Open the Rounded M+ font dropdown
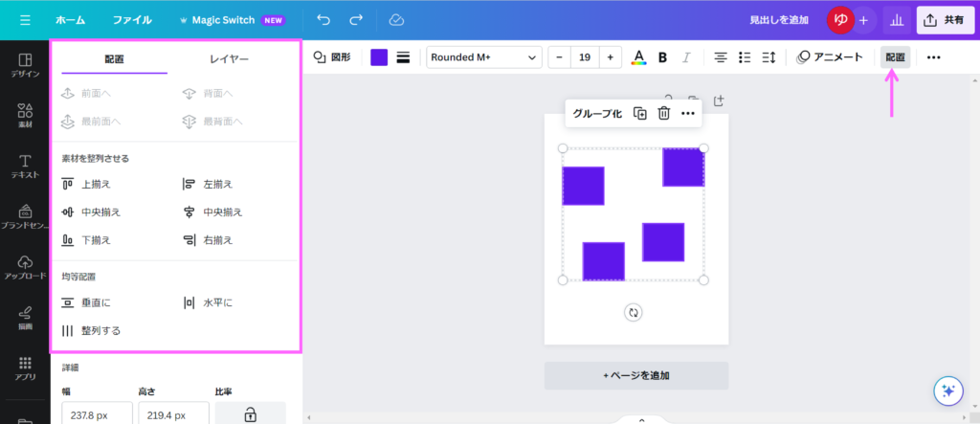980x424 pixels. coord(483,57)
